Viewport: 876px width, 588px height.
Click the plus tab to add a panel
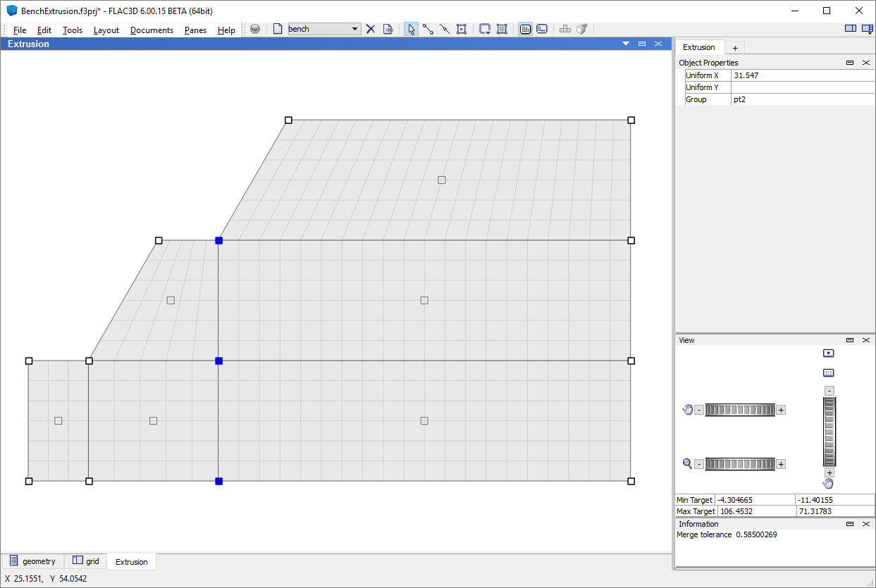tap(734, 48)
